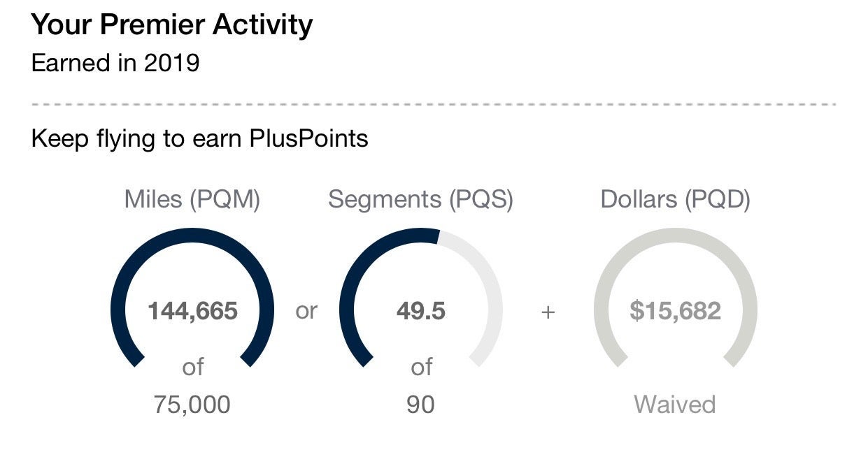Click the Segments (PQS) label
Image resolution: width=868 pixels, height=457 pixels.
pyautogui.click(x=420, y=200)
